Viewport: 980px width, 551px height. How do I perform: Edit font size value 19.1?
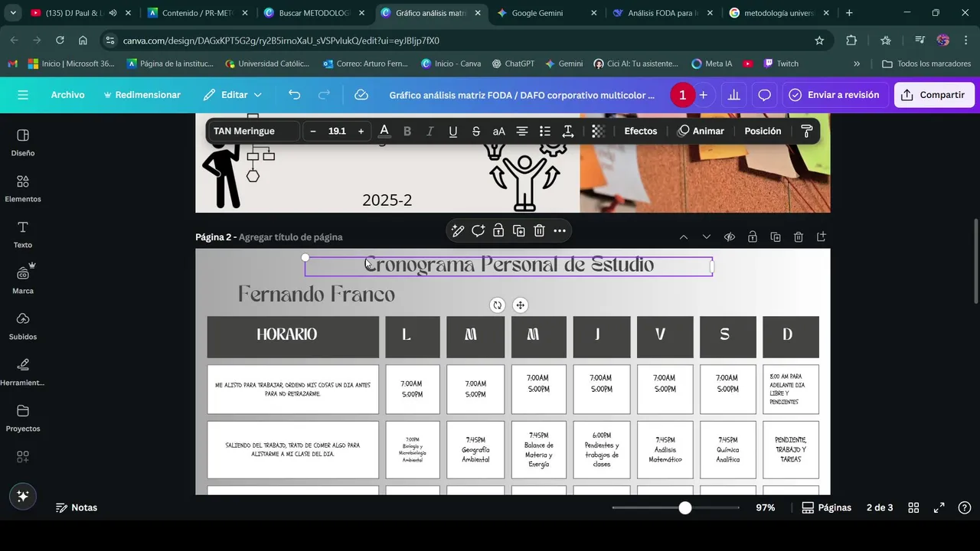tap(337, 131)
